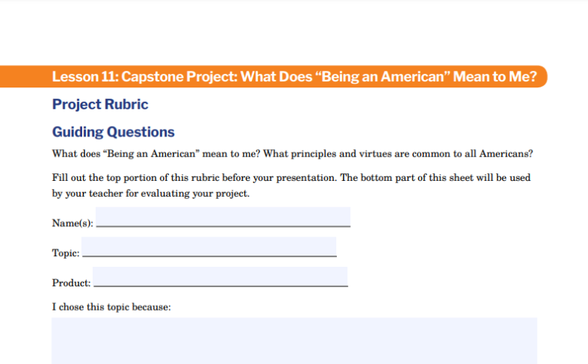Screen dimensions: 588x364
Task: Select the Project Rubric heading
Action: pyautogui.click(x=100, y=104)
